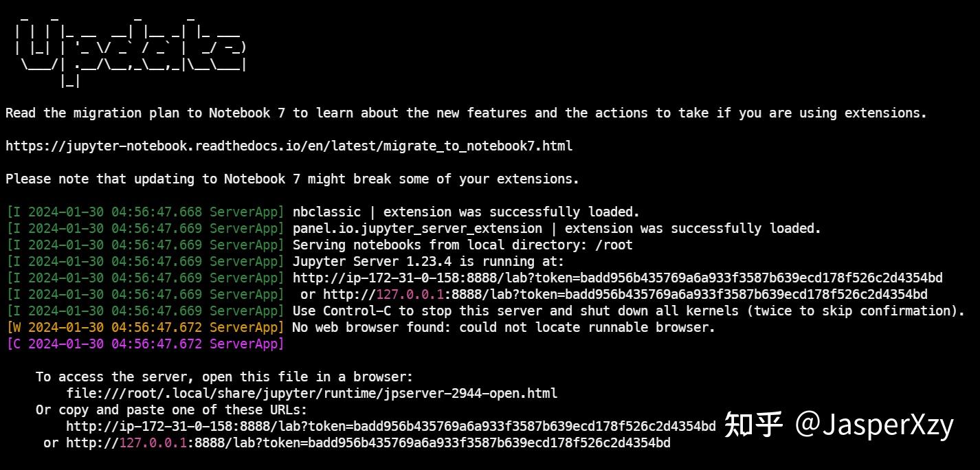Image resolution: width=980 pixels, height=470 pixels.
Task: Click the nbclassic extension loaded line
Action: 466,212
